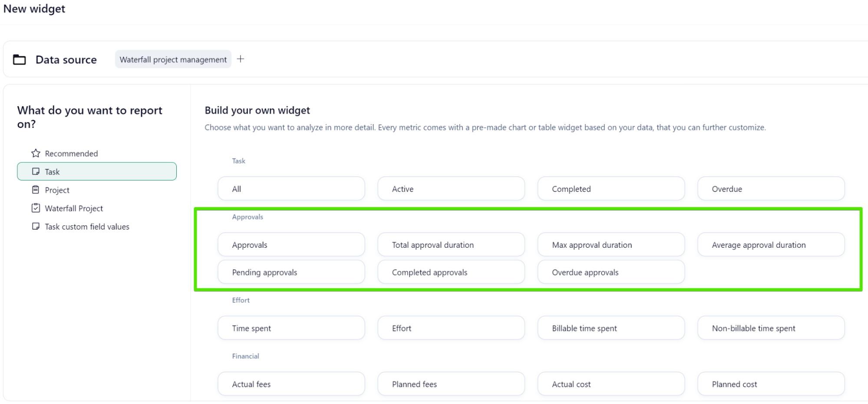Switch to the Project report category

(x=57, y=190)
